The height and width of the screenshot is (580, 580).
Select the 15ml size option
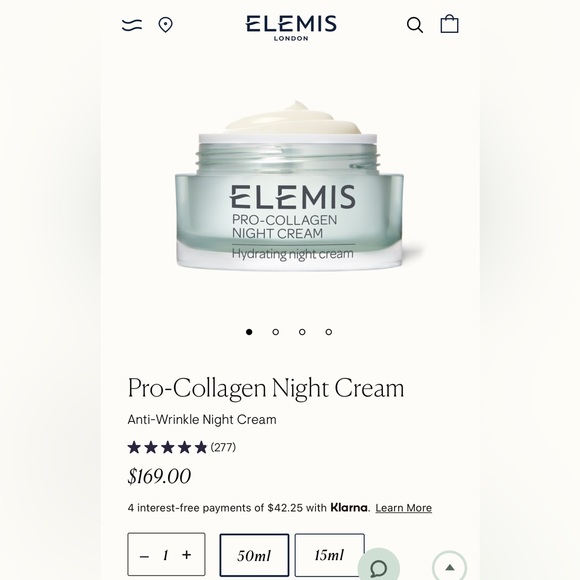click(330, 555)
